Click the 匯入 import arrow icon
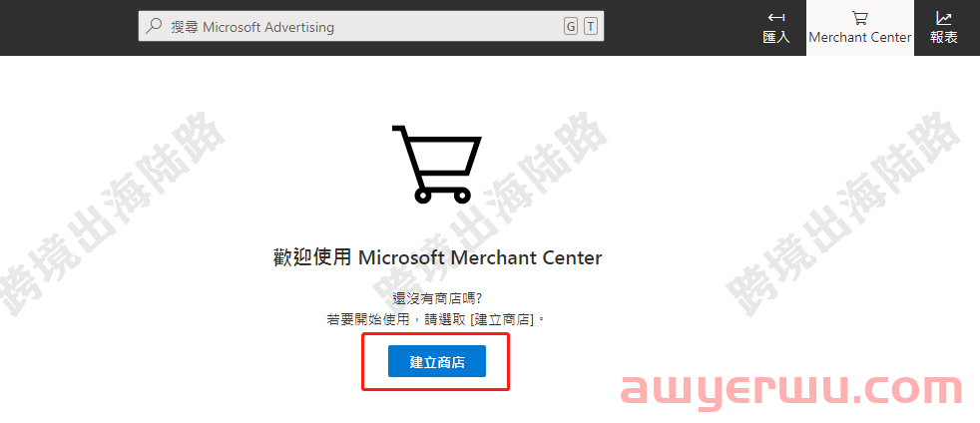 tap(776, 18)
